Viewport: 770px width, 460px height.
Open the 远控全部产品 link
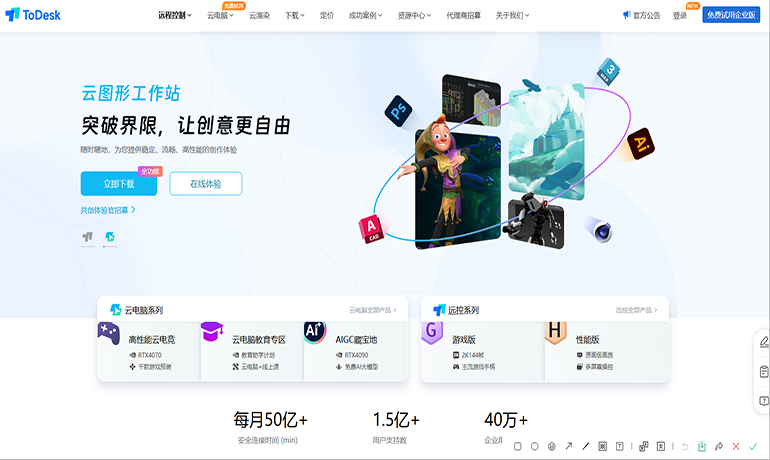(636, 310)
